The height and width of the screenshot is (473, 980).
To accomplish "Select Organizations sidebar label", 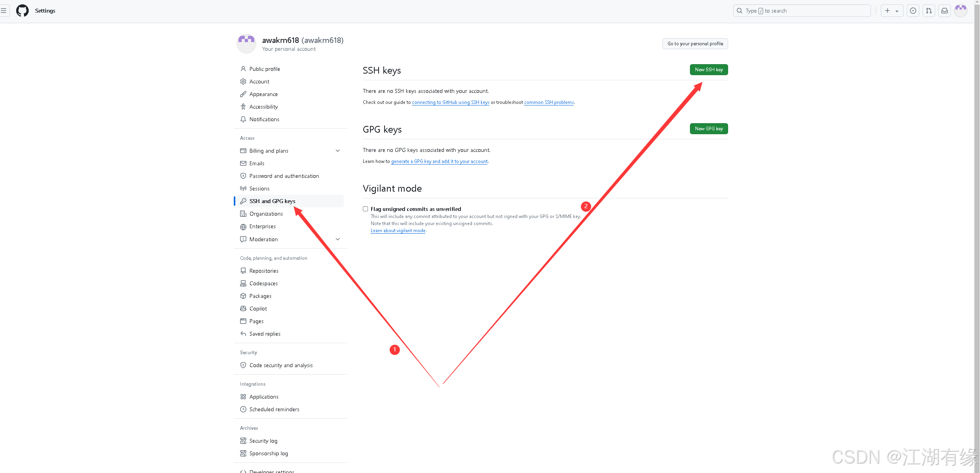I will point(266,214).
